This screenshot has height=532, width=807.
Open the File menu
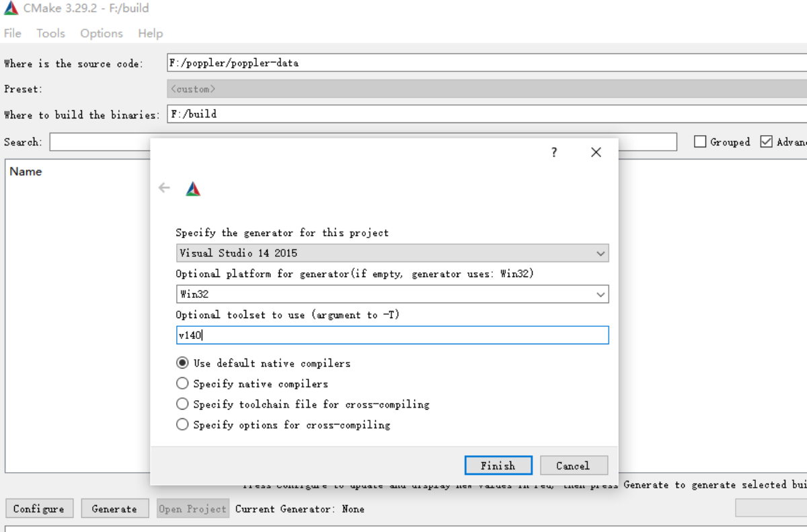click(x=13, y=34)
